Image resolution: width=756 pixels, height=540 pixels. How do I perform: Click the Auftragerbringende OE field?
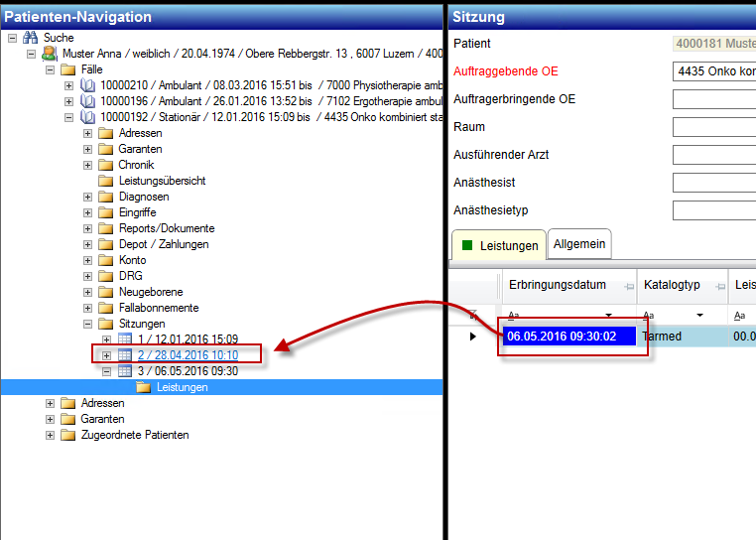pos(714,99)
